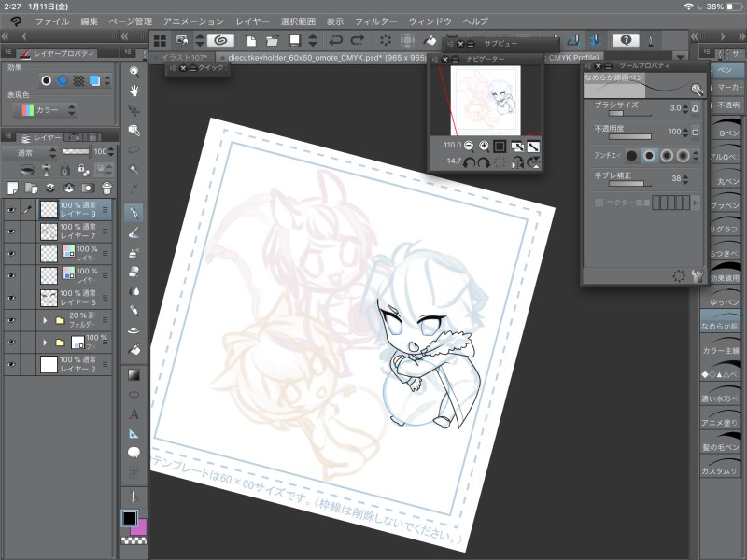Collapse left palette dock double chevron
This screenshot has width=747, height=560.
click(6, 36)
